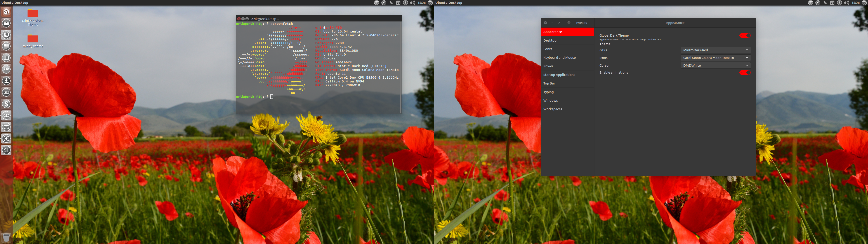Click the Tweaks target icon in the header
Screen dimensions: 868x244
point(569,23)
